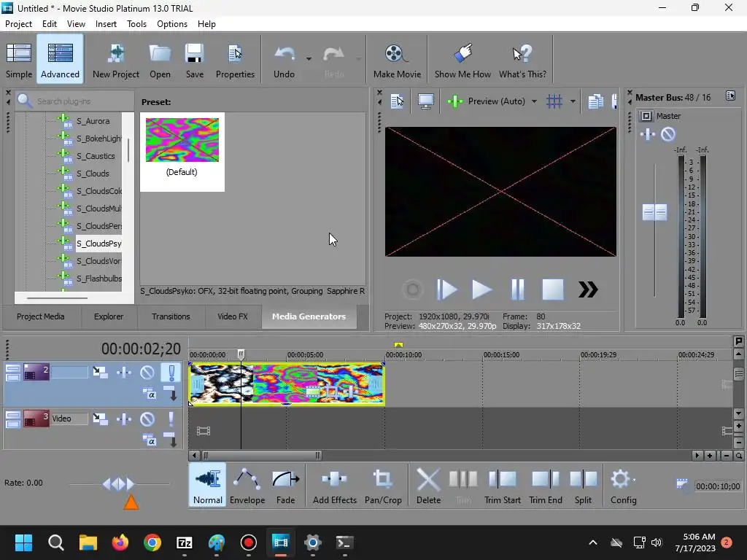Click the playback Rate scrub slider

tap(119, 484)
